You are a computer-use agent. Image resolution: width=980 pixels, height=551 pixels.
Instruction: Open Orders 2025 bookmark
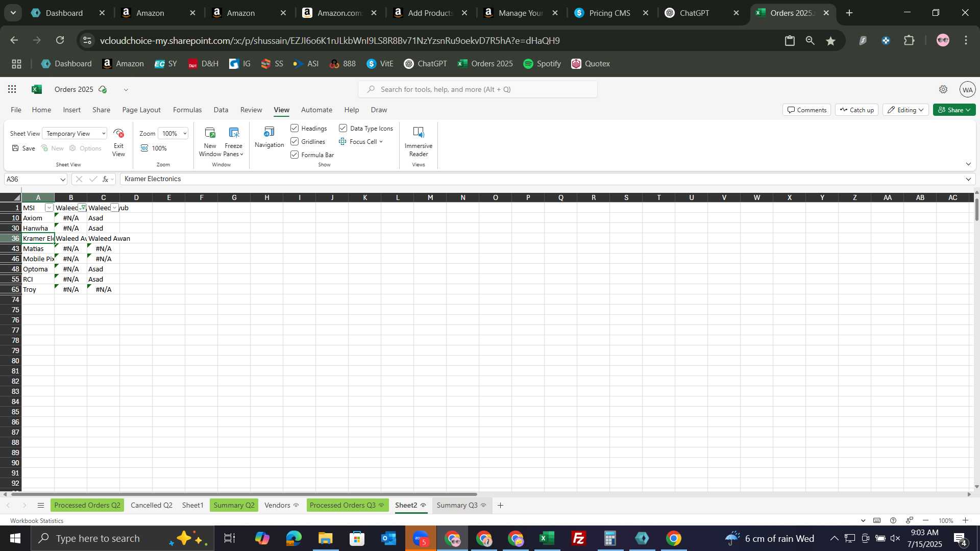tap(485, 64)
